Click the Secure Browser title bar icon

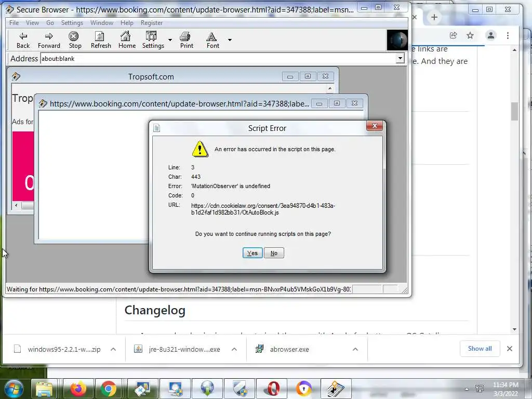10,9
